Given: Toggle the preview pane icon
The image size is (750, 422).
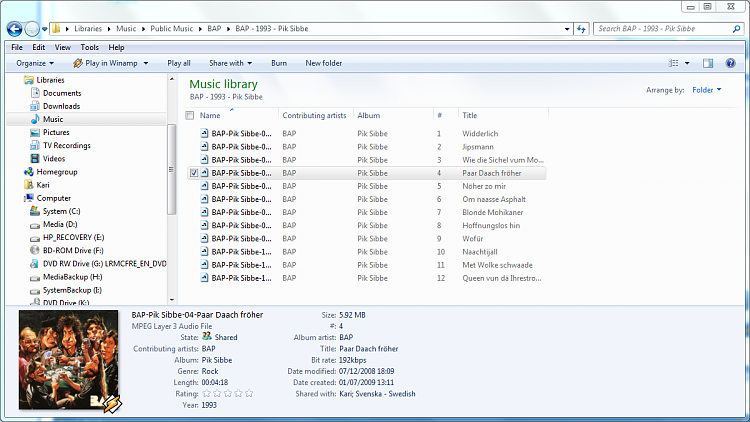Looking at the screenshot, I should (x=708, y=63).
